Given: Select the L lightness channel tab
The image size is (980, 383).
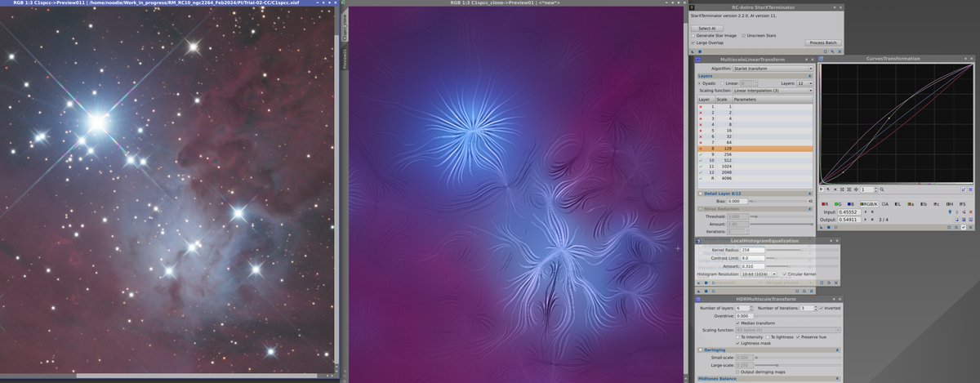Looking at the screenshot, I should pos(898,204).
